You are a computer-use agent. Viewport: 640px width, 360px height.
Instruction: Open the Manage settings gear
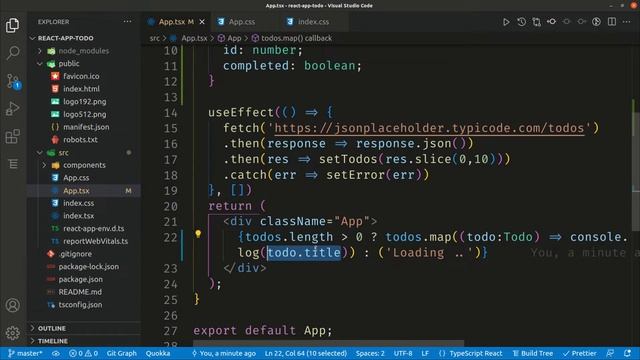click(x=13, y=333)
